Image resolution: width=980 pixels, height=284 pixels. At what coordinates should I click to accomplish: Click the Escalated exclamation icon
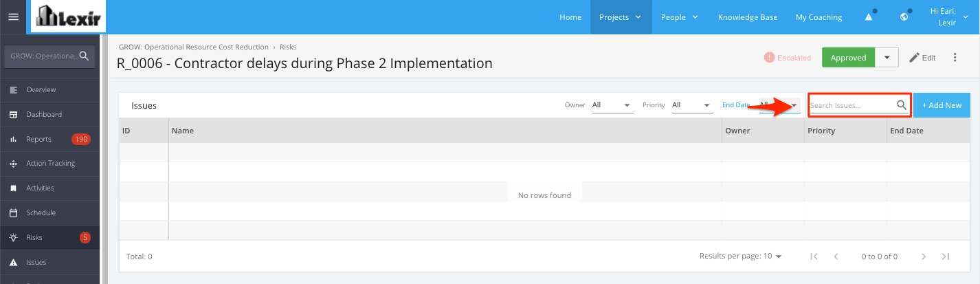click(770, 58)
